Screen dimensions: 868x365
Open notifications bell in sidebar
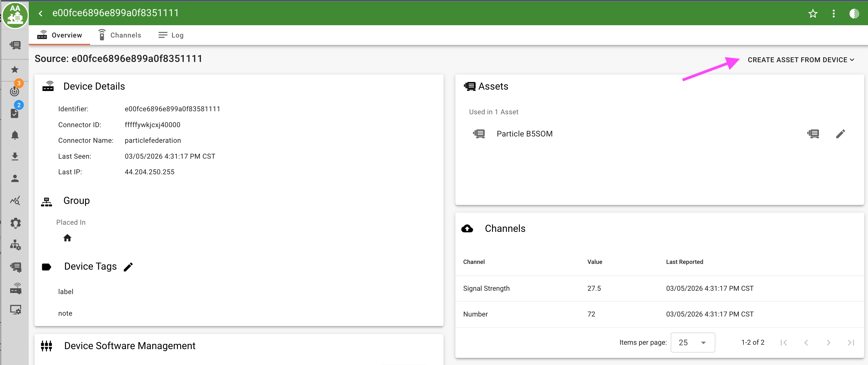click(15, 135)
